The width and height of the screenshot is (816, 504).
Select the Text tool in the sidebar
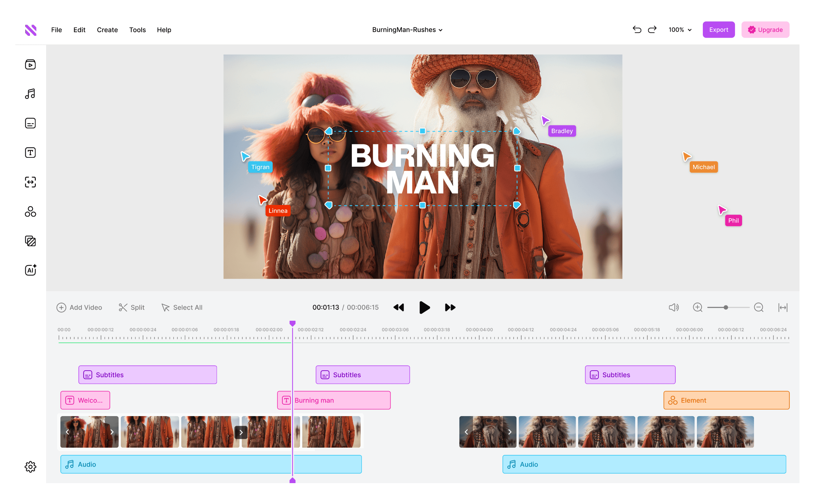(30, 153)
